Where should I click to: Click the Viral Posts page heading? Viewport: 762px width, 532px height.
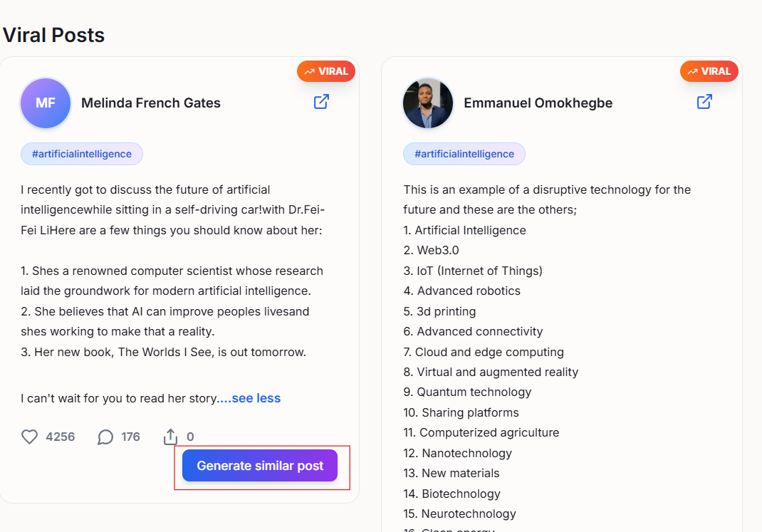(x=53, y=34)
